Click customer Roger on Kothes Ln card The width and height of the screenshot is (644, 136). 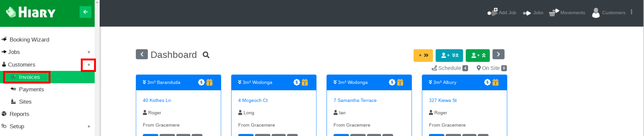(152, 113)
